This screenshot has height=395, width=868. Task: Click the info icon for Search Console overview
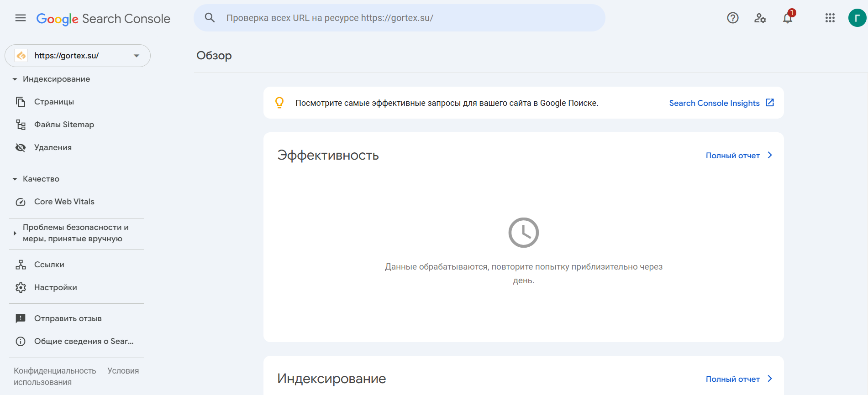tap(21, 341)
